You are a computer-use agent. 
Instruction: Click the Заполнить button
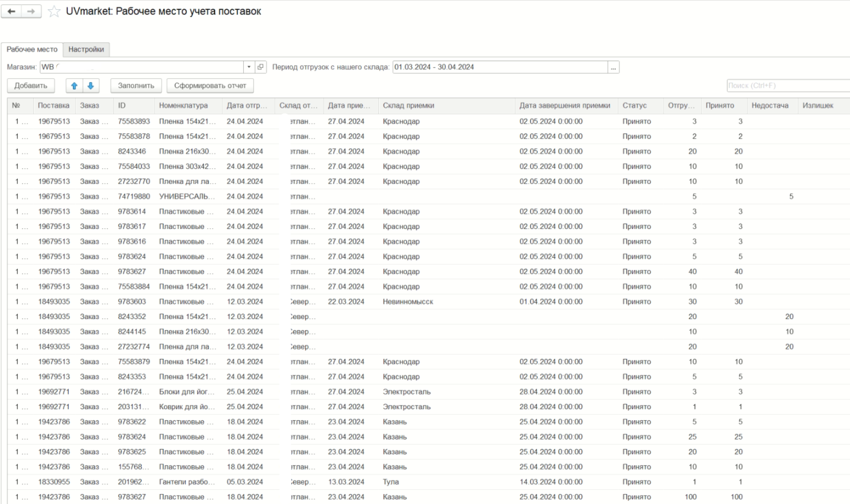coord(136,86)
